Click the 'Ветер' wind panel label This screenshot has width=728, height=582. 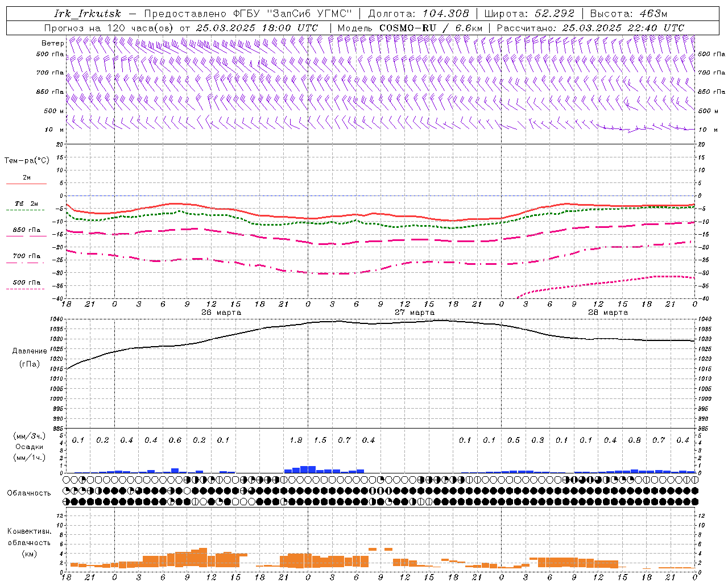click(x=52, y=43)
